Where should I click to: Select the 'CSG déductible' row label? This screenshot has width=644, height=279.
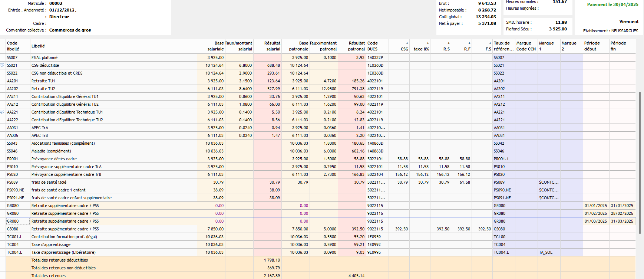click(x=45, y=65)
